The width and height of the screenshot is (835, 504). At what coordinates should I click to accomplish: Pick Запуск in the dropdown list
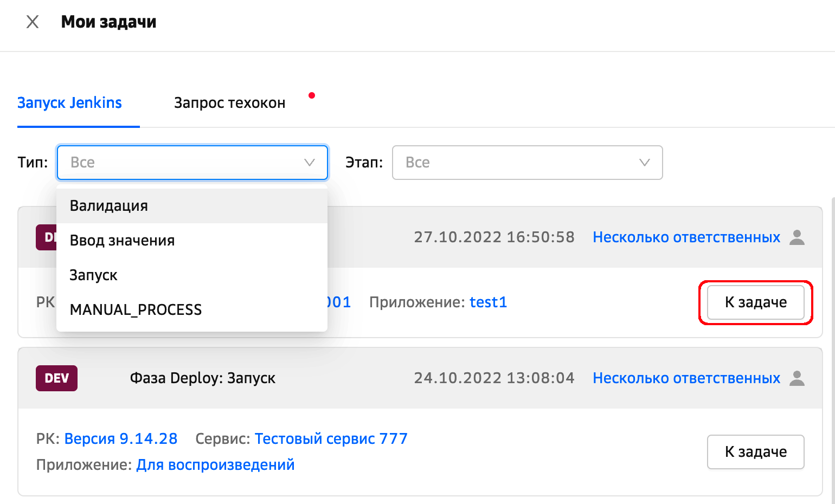click(x=93, y=275)
